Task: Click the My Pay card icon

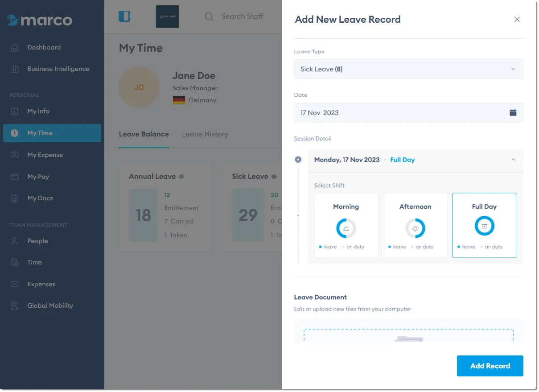Action: (15, 177)
